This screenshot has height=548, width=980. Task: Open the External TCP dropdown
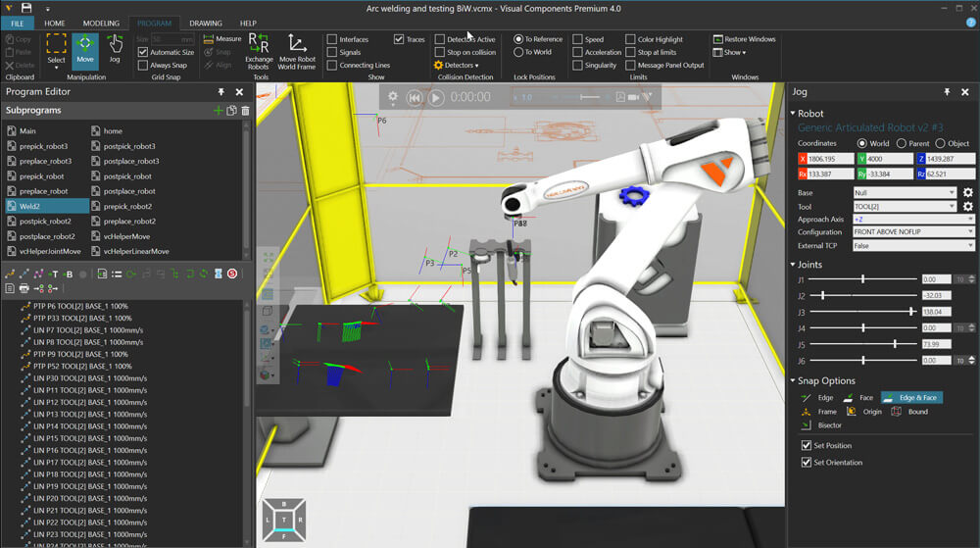point(913,245)
